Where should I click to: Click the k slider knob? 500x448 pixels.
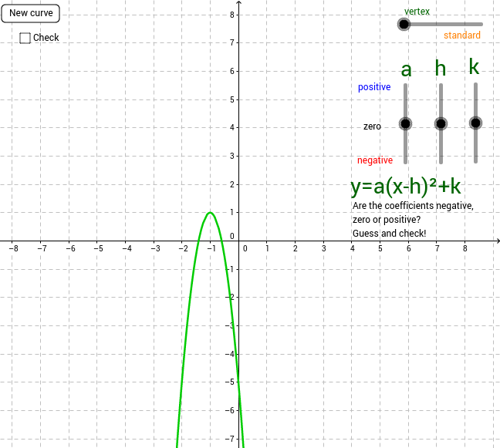475,123
